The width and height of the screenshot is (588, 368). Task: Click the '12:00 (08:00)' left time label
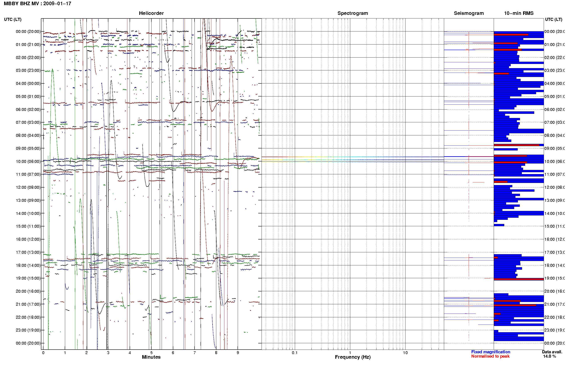[x=28, y=187]
